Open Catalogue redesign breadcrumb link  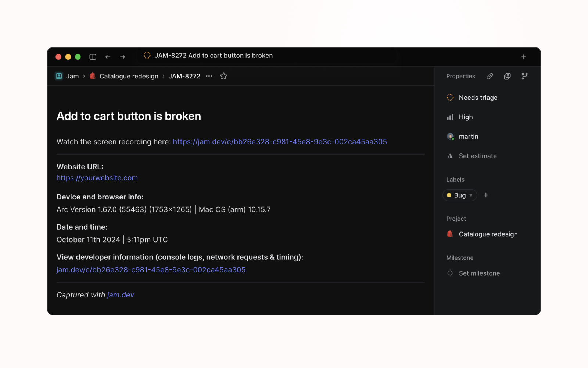coord(129,76)
